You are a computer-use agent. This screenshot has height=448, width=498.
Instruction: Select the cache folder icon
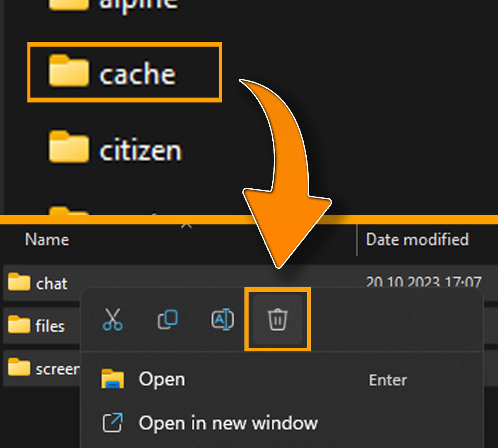(69, 72)
